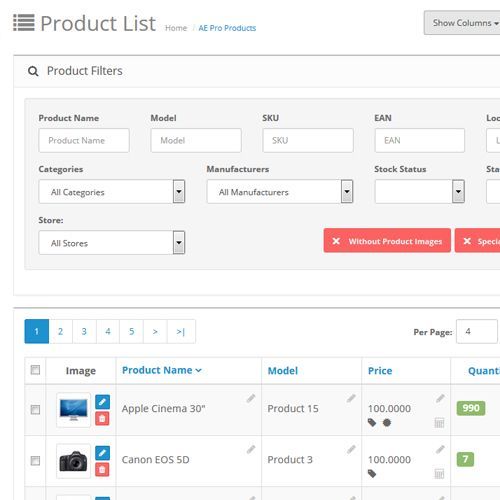500x500 pixels.
Task: Check the Apple Cinema 30" row checkbox
Action: point(35,409)
